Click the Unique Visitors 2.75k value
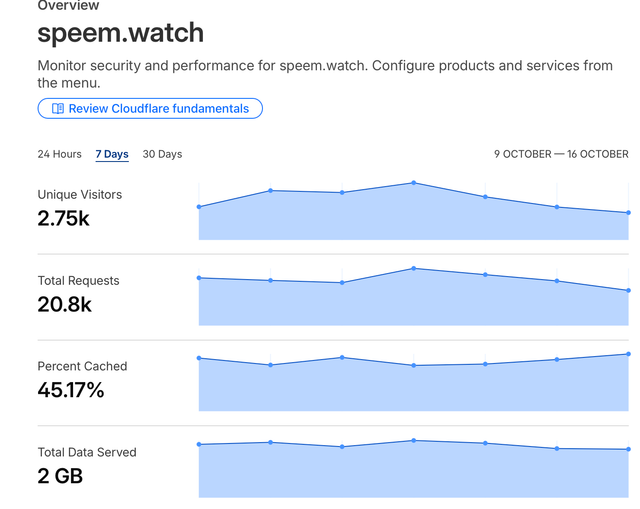 pos(63,218)
